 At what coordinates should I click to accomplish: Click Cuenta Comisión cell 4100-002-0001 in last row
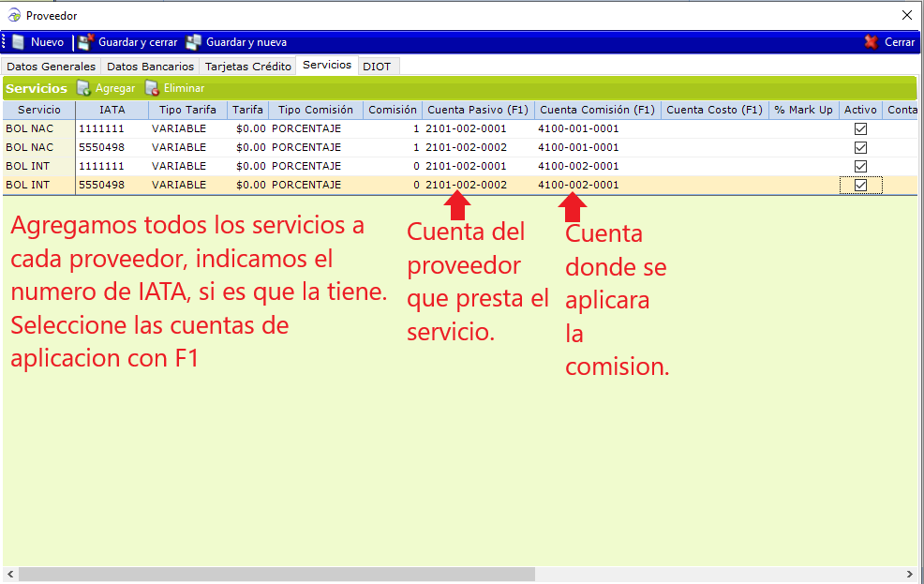(x=578, y=186)
